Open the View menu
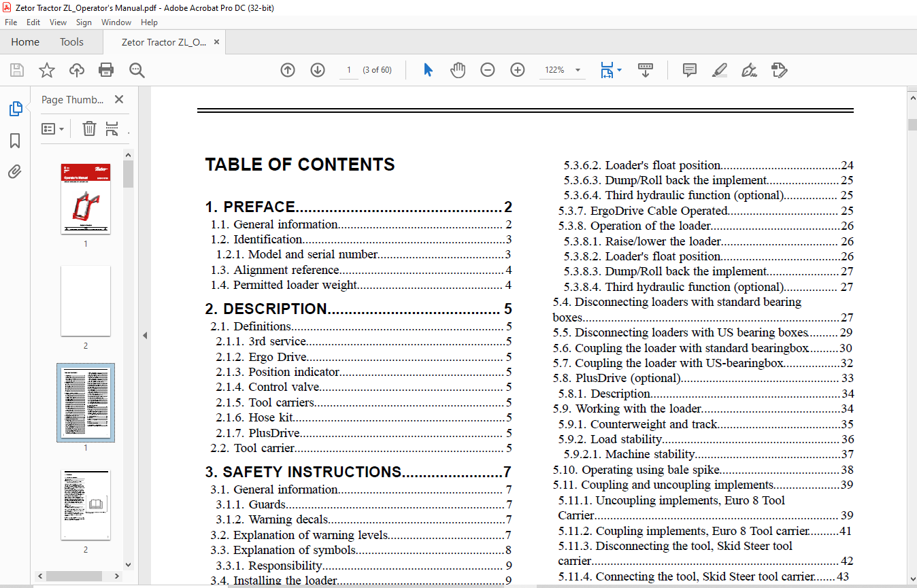Screen dimensions: 917x588 pyautogui.click(x=58, y=22)
